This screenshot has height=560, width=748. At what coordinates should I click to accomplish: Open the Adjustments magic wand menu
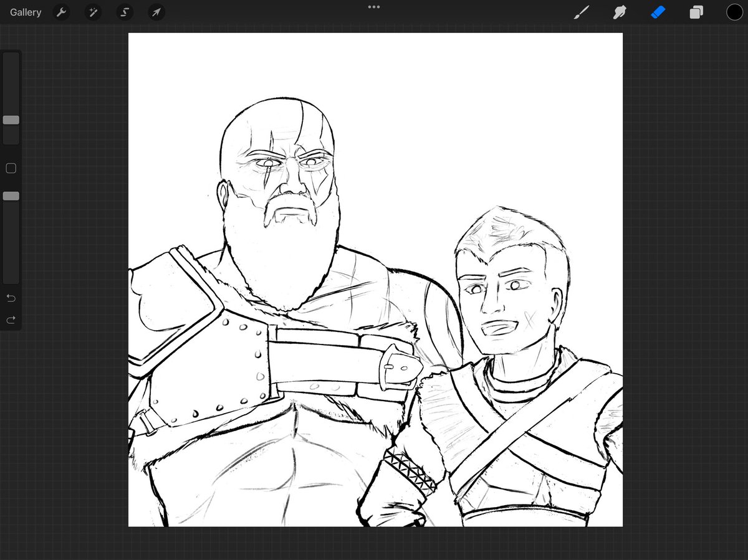coord(93,12)
